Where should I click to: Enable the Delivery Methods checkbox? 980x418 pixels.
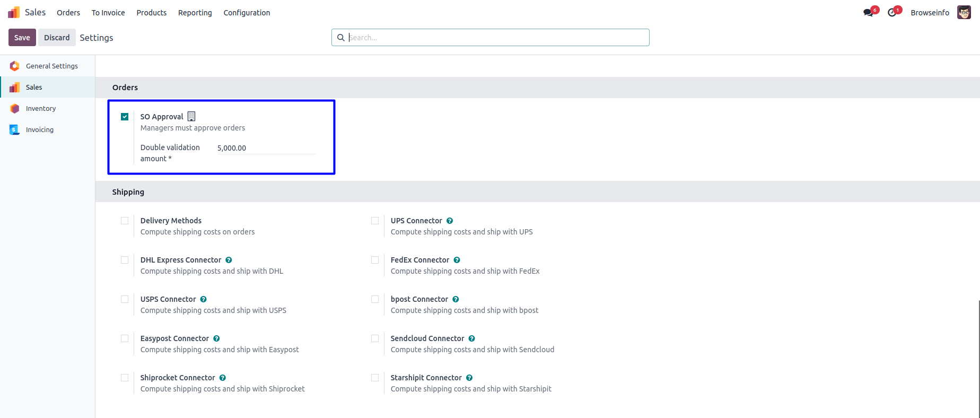click(x=125, y=221)
